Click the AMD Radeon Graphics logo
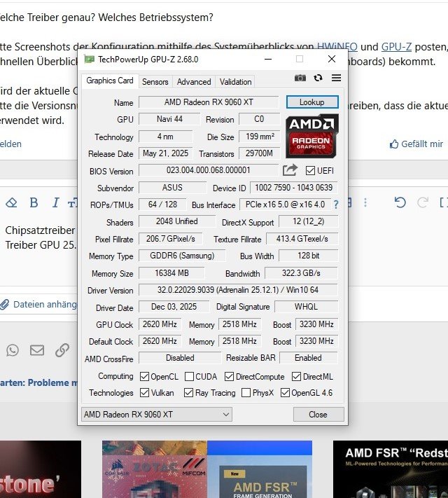Viewport: 448px width, 498px height. point(312,136)
